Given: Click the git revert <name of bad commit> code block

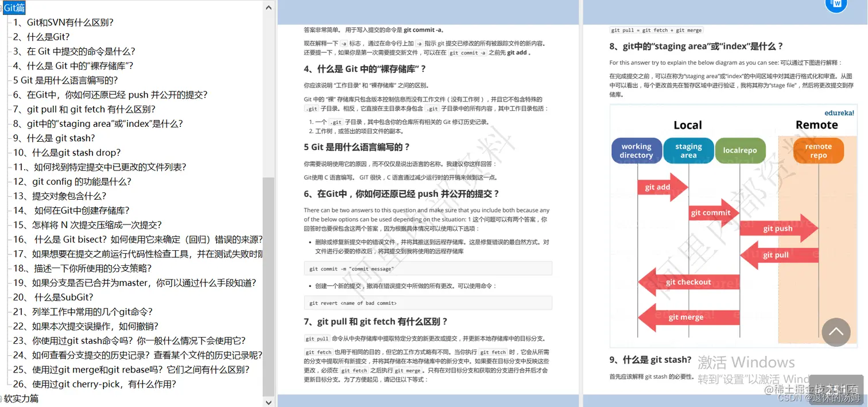Looking at the screenshot, I should (x=428, y=303).
